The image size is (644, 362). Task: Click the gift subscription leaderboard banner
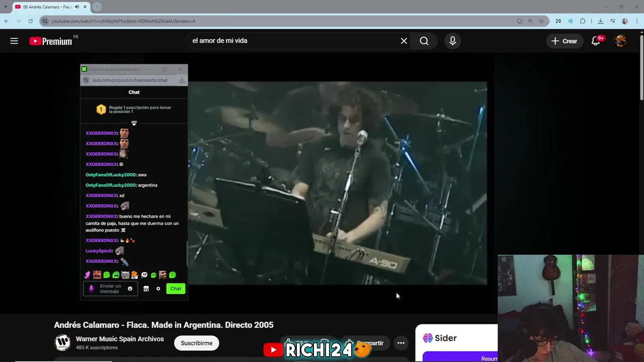(134, 109)
